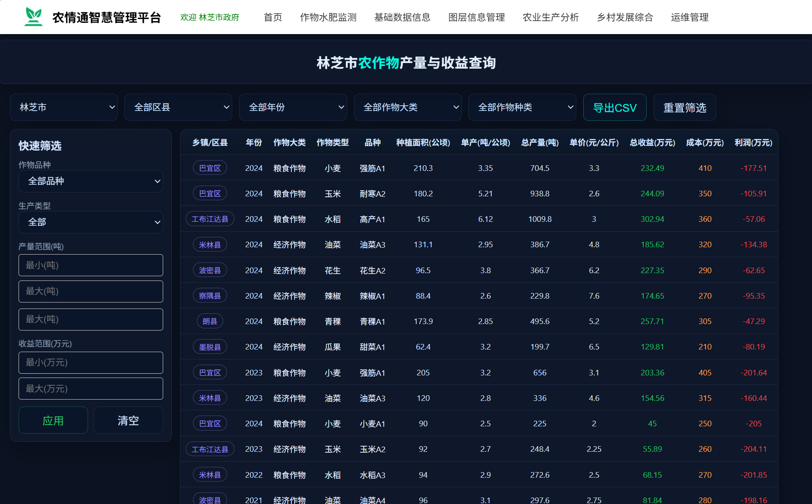
Task: Click the 乡镇/区县 column header
Action: pos(210,142)
